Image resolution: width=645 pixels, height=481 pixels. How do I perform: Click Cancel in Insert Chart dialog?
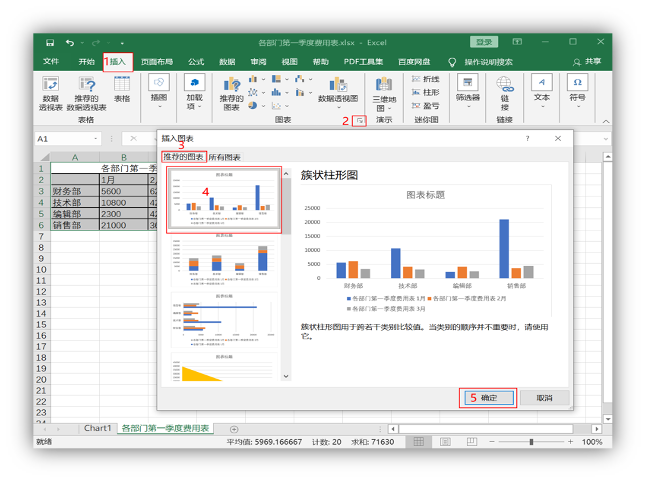(x=545, y=397)
